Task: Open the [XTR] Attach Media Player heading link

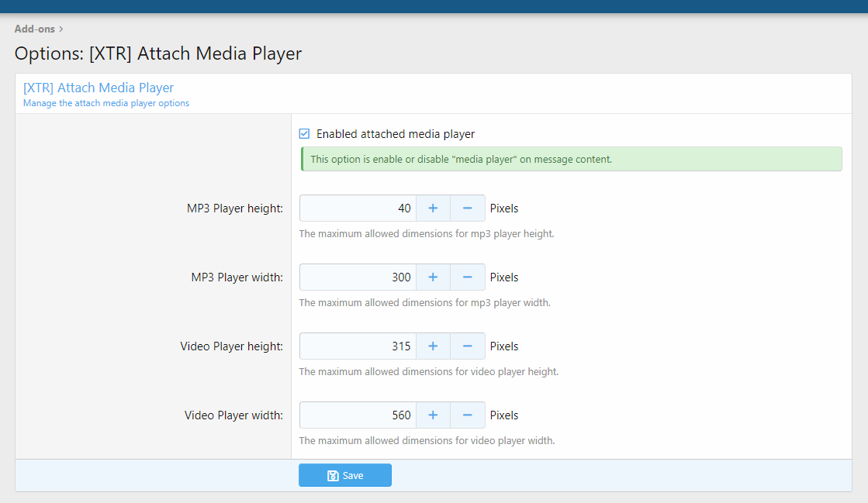Action: 99,88
